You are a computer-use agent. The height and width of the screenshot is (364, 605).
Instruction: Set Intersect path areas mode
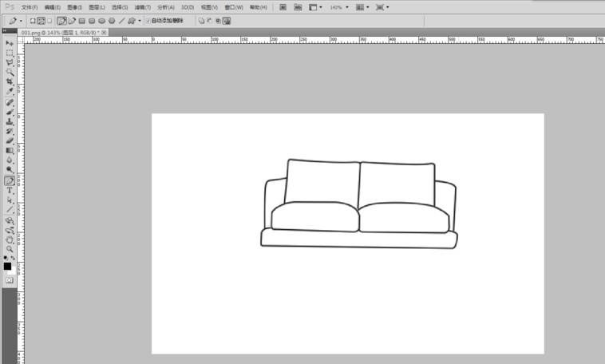[218, 21]
